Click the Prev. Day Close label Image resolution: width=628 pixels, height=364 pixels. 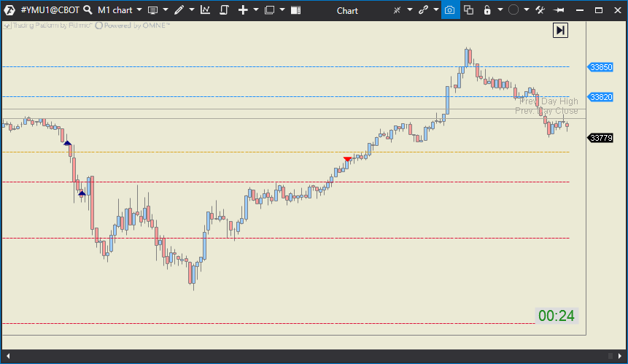click(546, 111)
